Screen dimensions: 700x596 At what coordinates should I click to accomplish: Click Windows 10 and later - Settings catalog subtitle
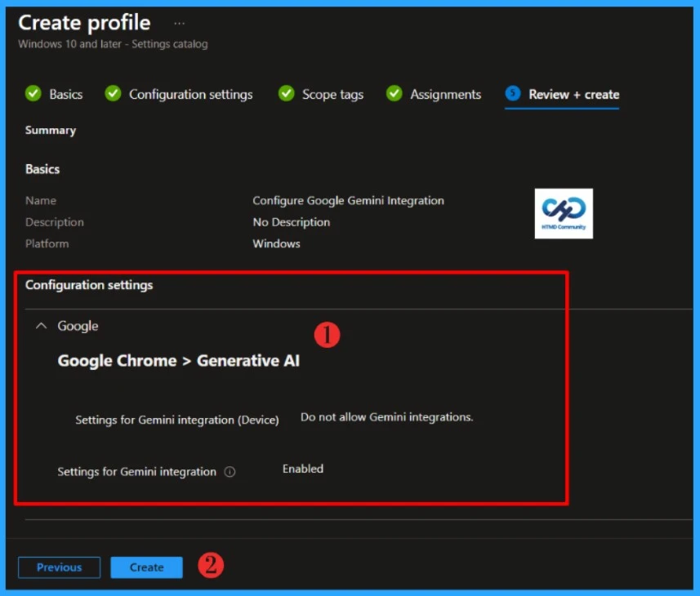[x=113, y=44]
